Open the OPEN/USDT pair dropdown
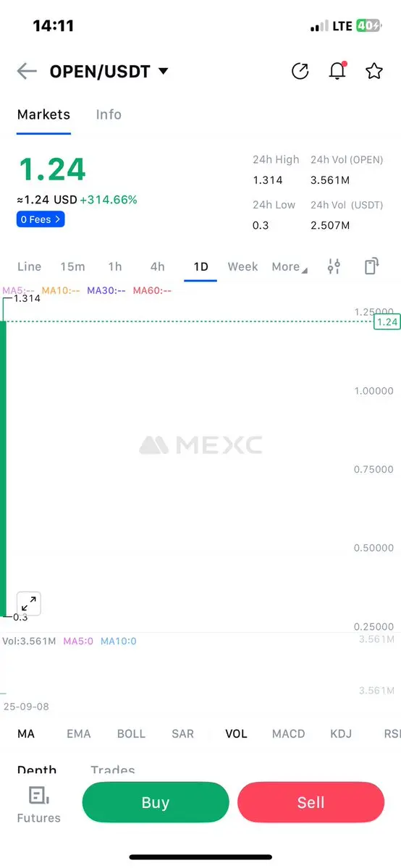Image resolution: width=401 pixels, height=868 pixels. pos(109,72)
